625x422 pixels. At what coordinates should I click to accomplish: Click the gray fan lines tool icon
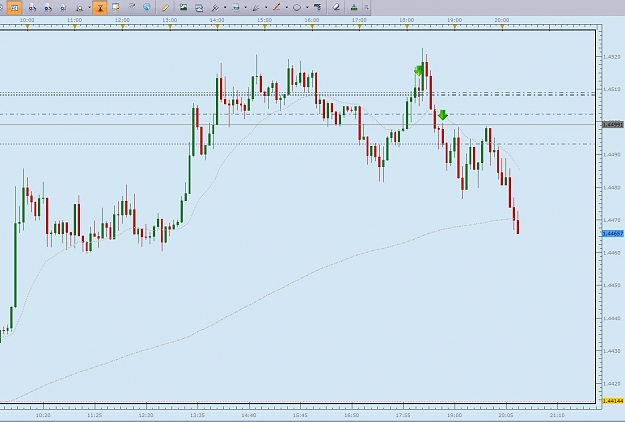256,8
